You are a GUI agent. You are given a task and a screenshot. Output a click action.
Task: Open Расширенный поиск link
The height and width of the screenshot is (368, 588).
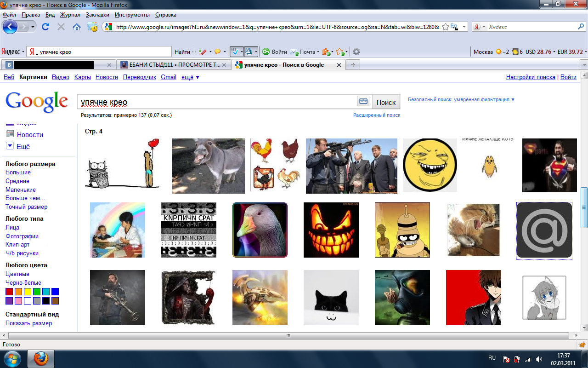tap(377, 115)
